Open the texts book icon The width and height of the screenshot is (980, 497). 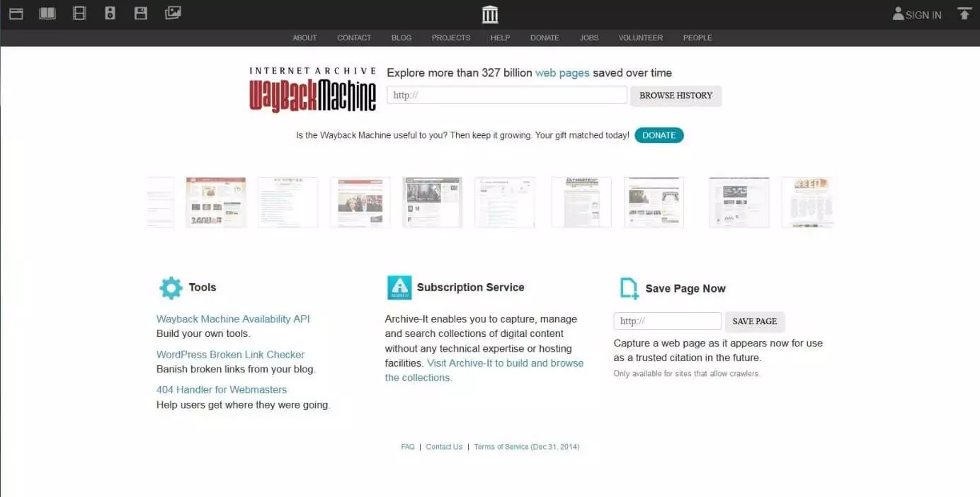coord(47,13)
